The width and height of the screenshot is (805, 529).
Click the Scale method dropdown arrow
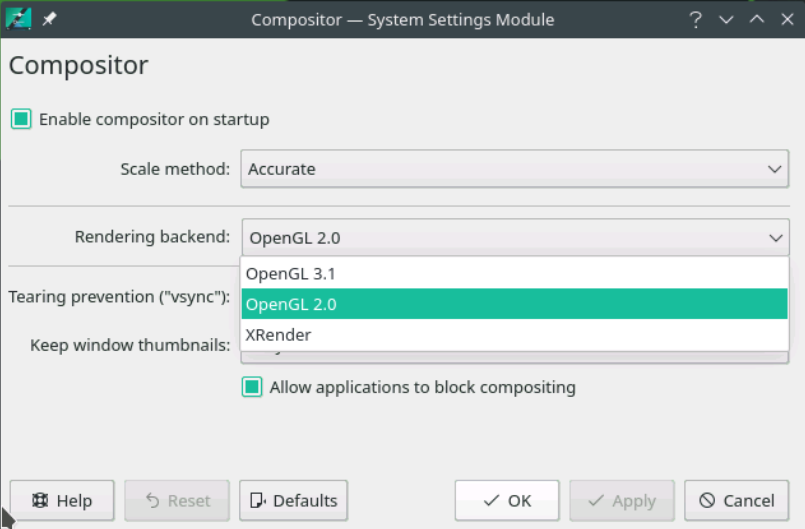(775, 169)
